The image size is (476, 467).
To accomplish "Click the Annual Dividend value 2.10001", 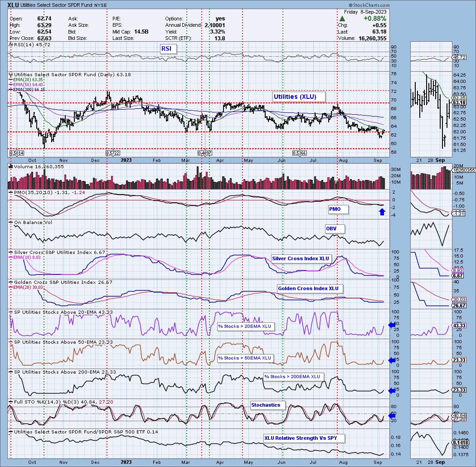I will [214, 25].
